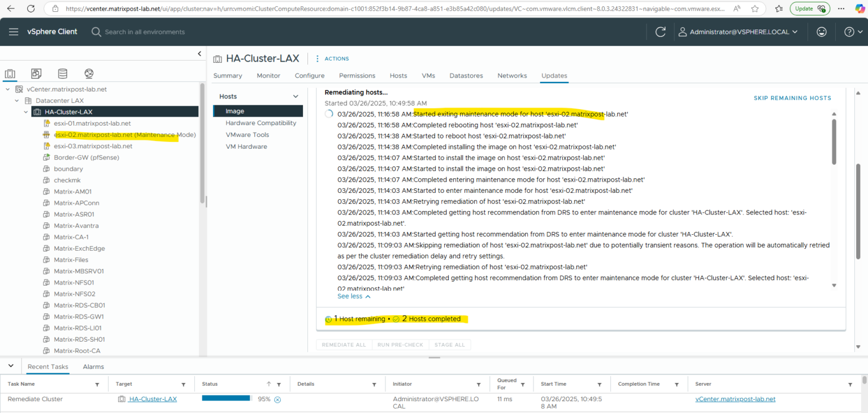Send feedback via the smiley icon

tap(821, 32)
